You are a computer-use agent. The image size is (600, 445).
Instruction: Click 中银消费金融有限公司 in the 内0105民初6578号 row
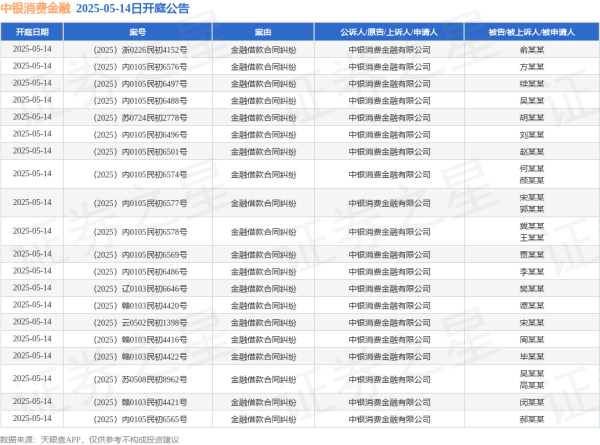[389, 232]
